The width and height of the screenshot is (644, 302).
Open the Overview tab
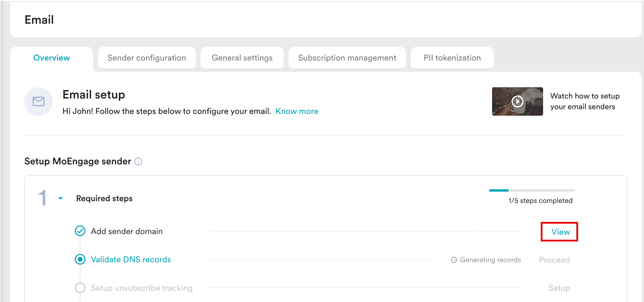click(x=52, y=58)
